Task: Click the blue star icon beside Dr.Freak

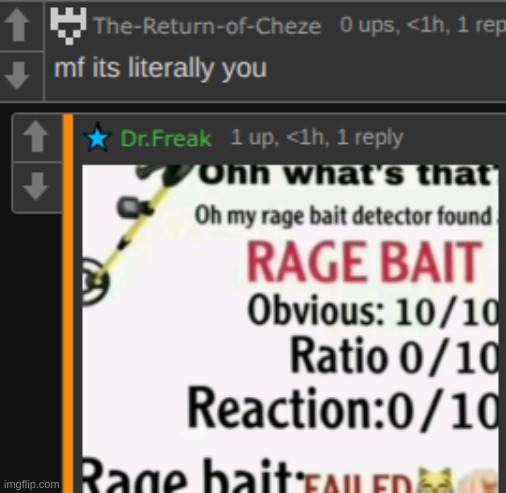Action: click(97, 137)
